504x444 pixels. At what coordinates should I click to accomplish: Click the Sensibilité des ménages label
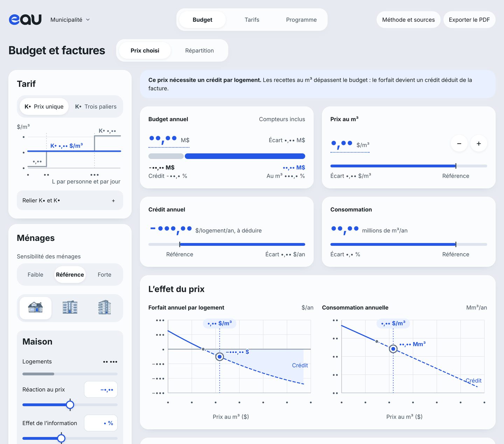point(49,256)
